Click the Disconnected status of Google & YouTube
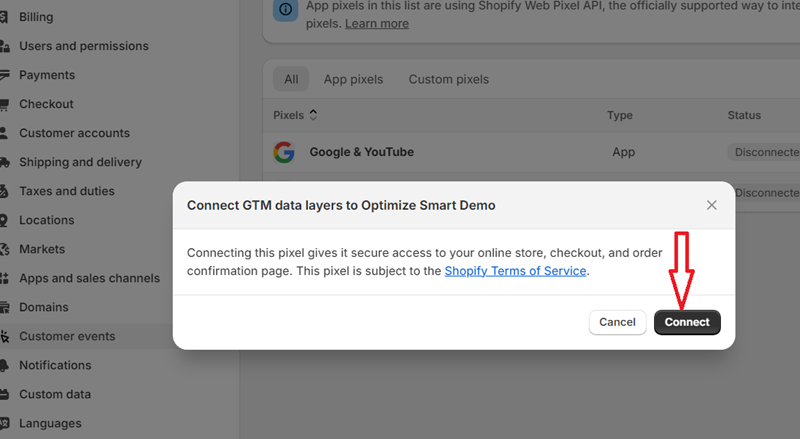Image resolution: width=800 pixels, height=439 pixels. coord(764,152)
